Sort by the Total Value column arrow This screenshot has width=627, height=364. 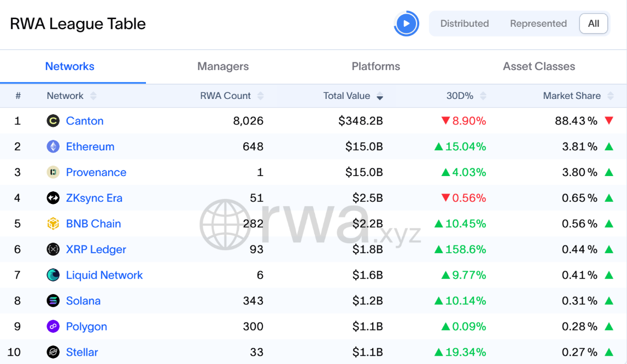[380, 96]
